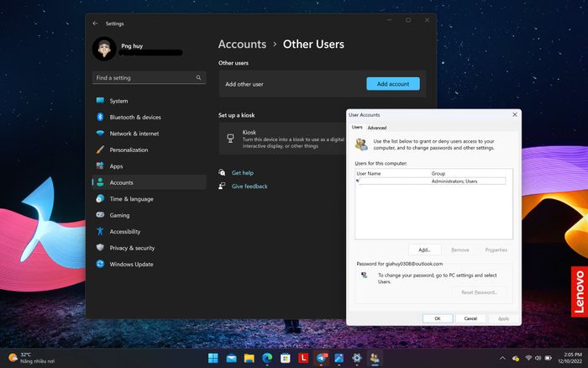
Task: Open the Apps settings page
Action: (x=116, y=166)
